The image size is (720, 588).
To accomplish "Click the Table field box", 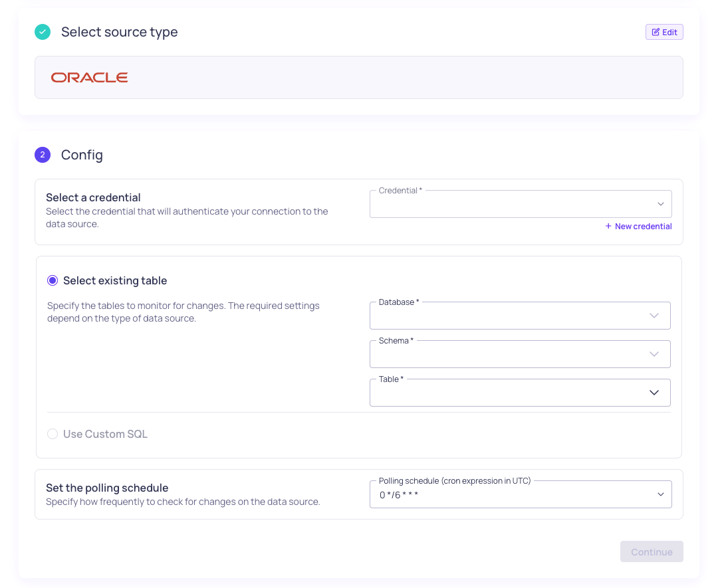I will point(520,393).
